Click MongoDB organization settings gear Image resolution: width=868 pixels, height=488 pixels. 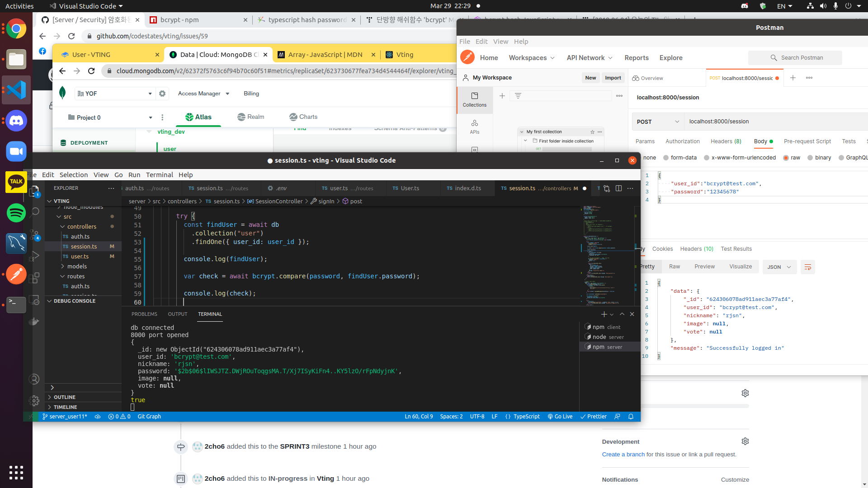162,94
